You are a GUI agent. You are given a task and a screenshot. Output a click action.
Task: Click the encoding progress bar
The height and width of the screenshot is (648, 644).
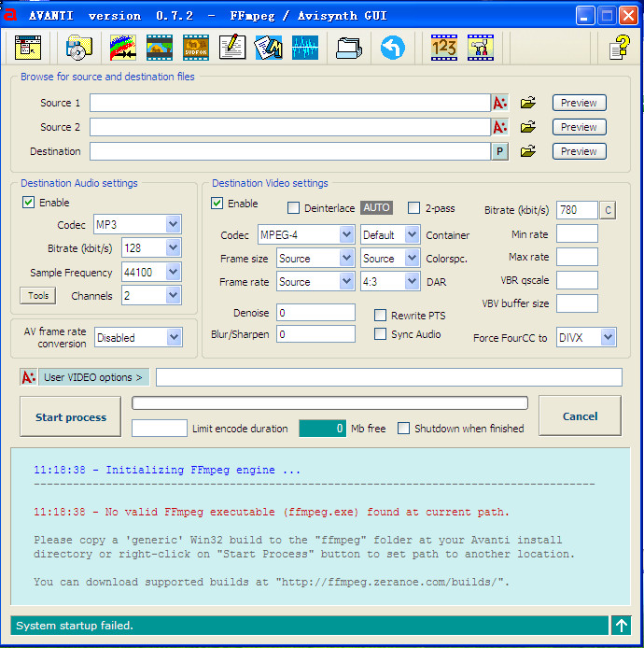click(329, 403)
